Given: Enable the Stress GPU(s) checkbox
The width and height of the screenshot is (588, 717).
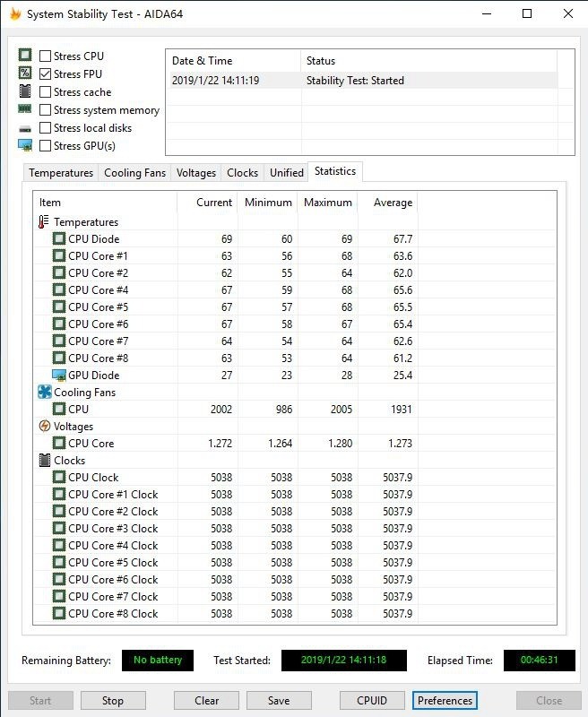Looking at the screenshot, I should click(46, 145).
